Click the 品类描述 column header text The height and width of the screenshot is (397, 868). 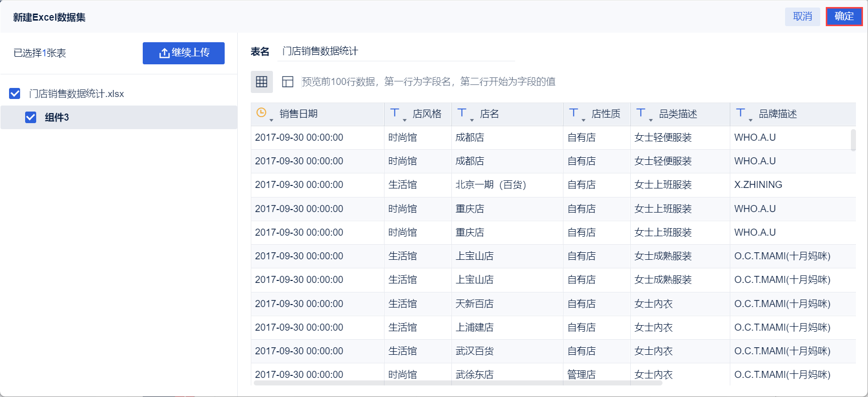click(x=678, y=114)
